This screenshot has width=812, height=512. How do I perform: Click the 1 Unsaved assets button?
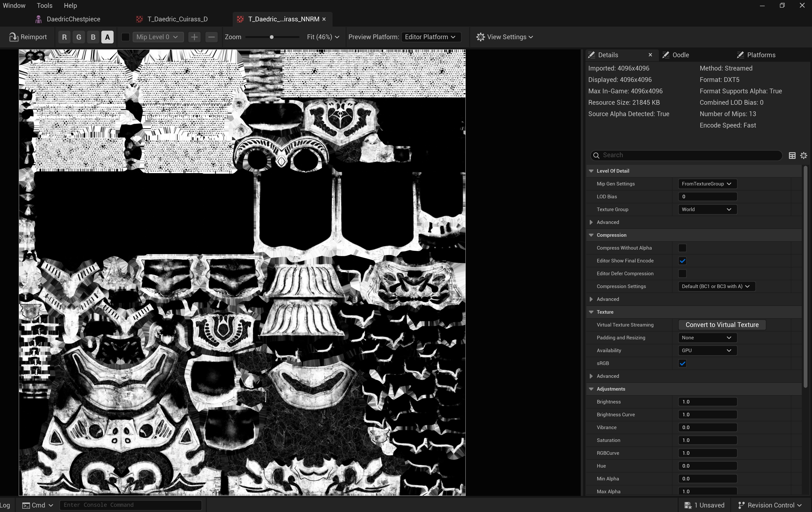[x=704, y=505]
